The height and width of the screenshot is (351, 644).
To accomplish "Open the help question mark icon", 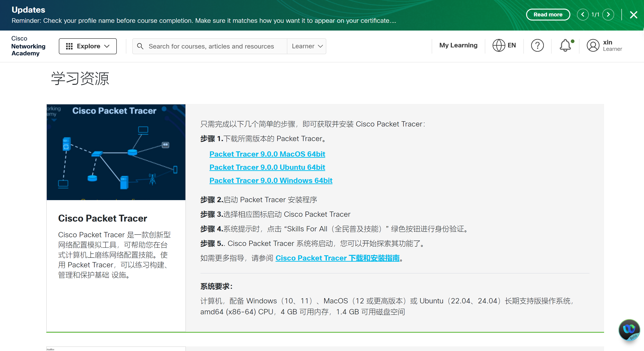I will coord(537,45).
